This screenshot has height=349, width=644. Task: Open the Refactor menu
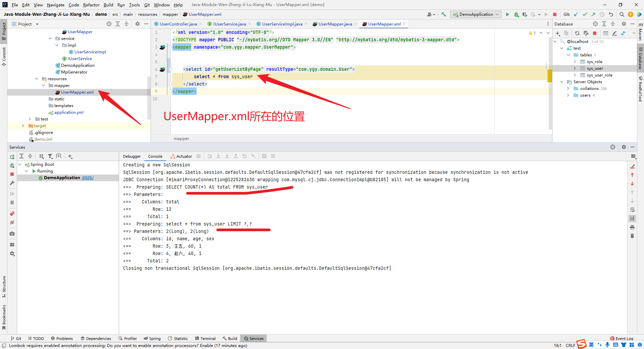91,5
